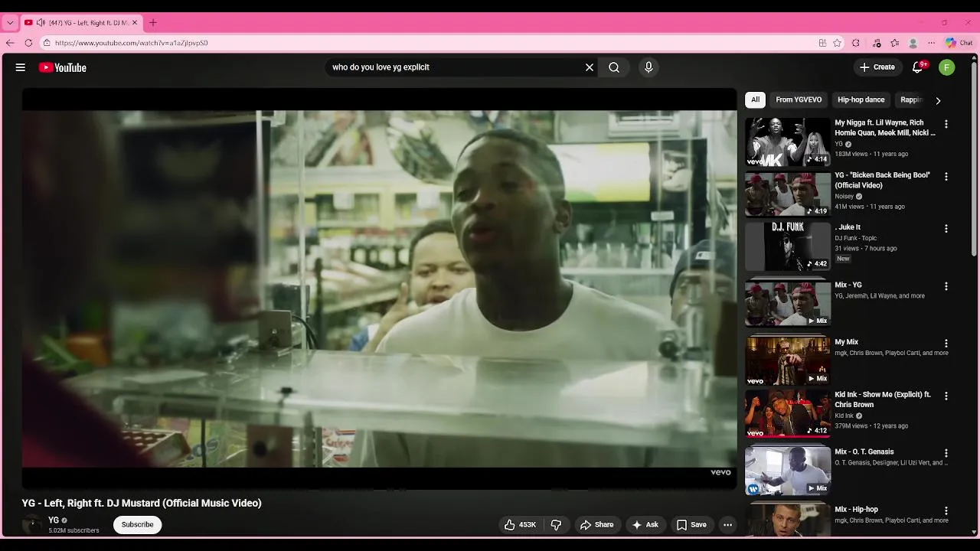
Task: Open YG channel avatar
Action: pyautogui.click(x=32, y=525)
